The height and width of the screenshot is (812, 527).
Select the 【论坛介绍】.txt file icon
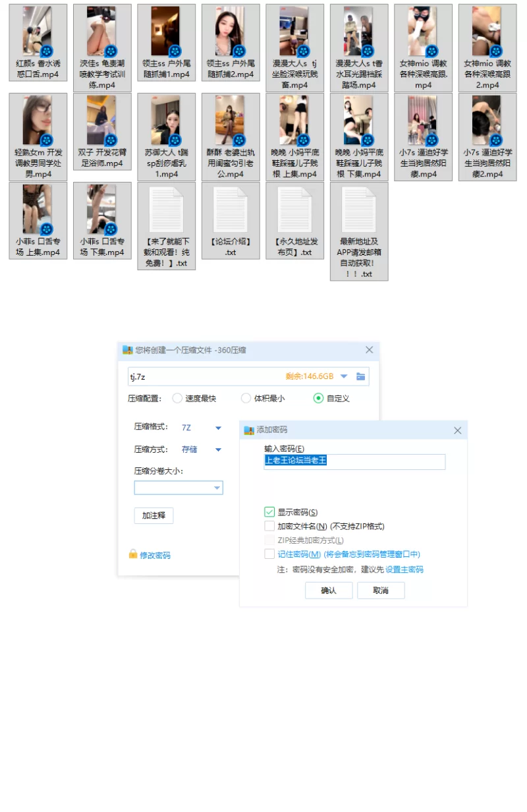231,210
